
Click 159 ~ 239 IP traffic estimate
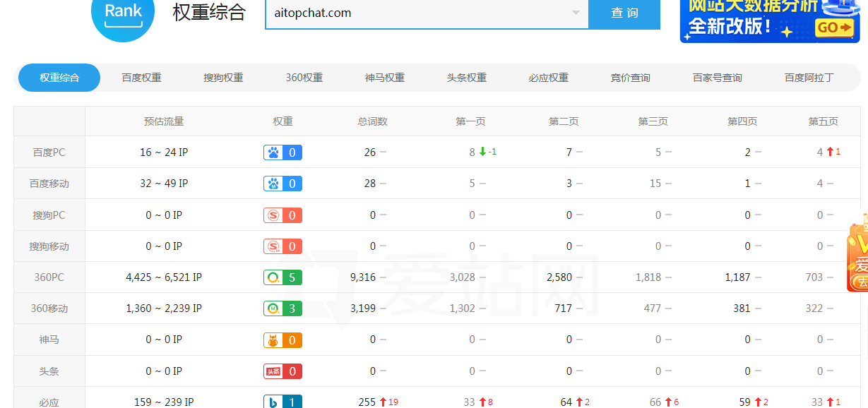click(x=164, y=402)
